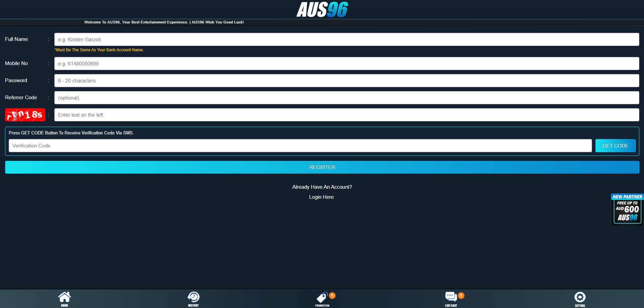Refresh the red captcha image
Viewport: 644px width, 308px height.
click(25, 115)
